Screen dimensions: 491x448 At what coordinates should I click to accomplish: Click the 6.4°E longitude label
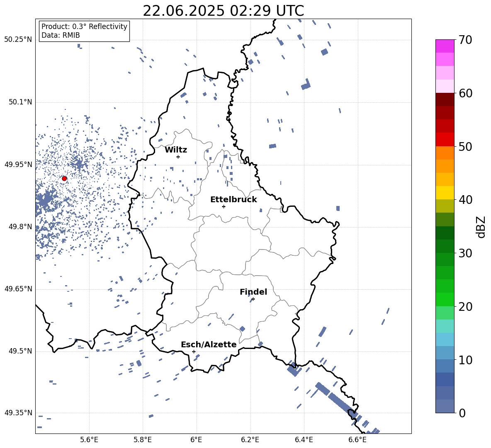[304, 440]
